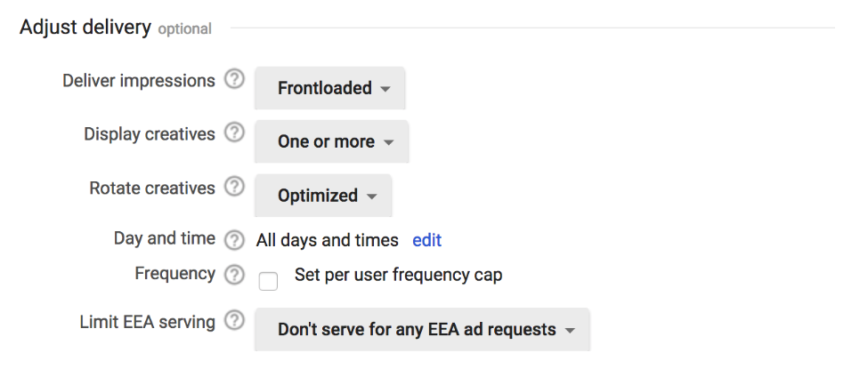Click the Day and time help icon

click(x=234, y=240)
